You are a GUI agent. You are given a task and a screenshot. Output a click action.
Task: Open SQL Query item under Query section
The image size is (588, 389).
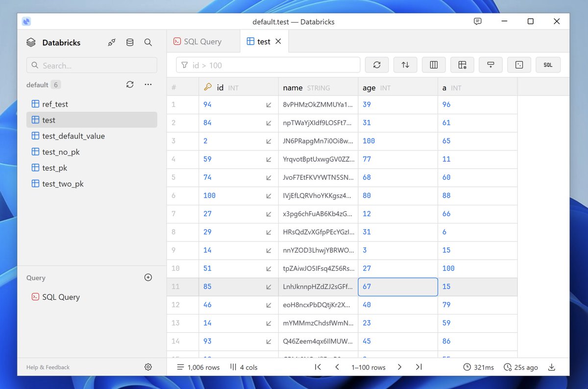[x=92, y=297]
